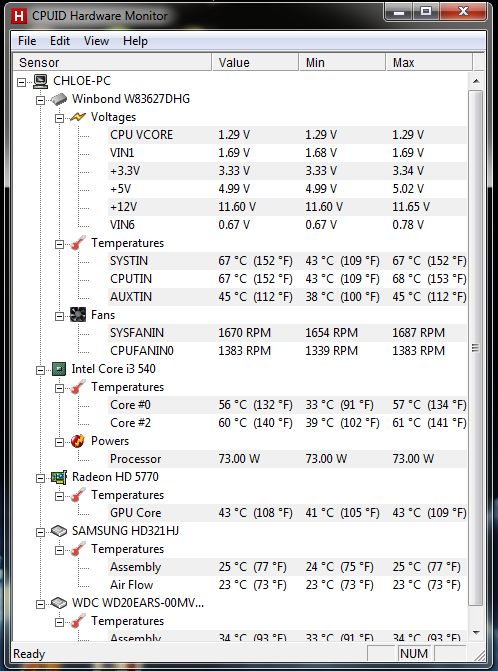
Task: Maximize the Hardware Monitor window
Action: (x=426, y=12)
